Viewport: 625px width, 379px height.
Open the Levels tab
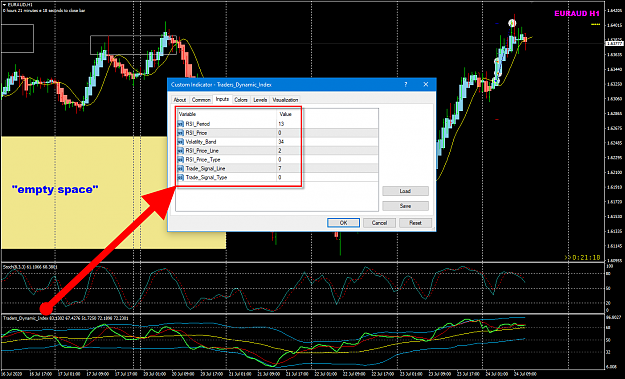click(260, 100)
